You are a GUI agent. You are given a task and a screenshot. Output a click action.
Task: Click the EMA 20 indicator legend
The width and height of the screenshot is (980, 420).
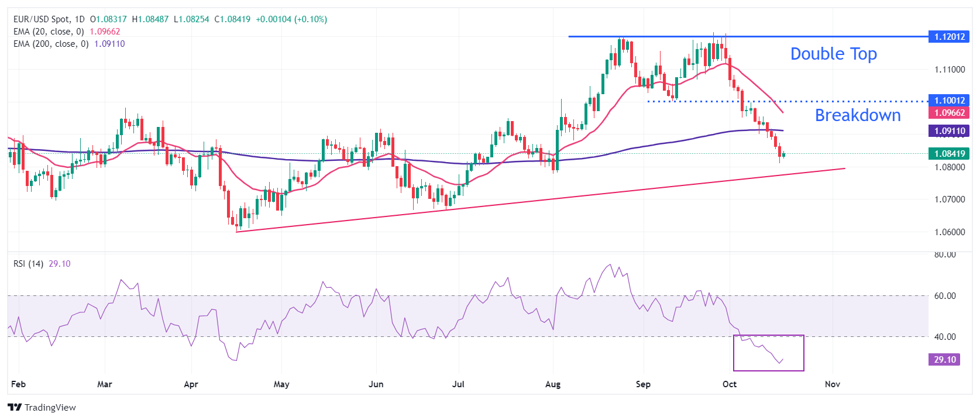49,32
